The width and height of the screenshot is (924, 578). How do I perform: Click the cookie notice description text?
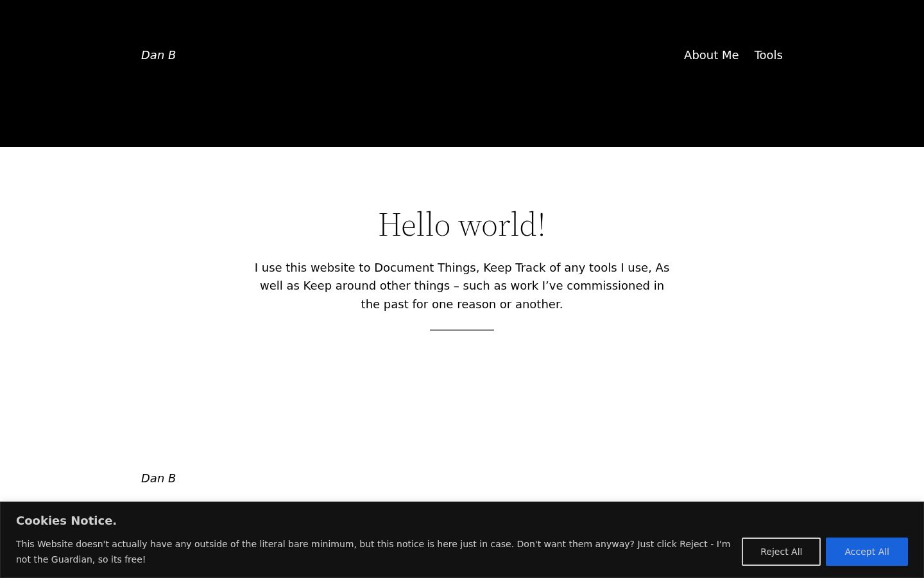coord(373,552)
